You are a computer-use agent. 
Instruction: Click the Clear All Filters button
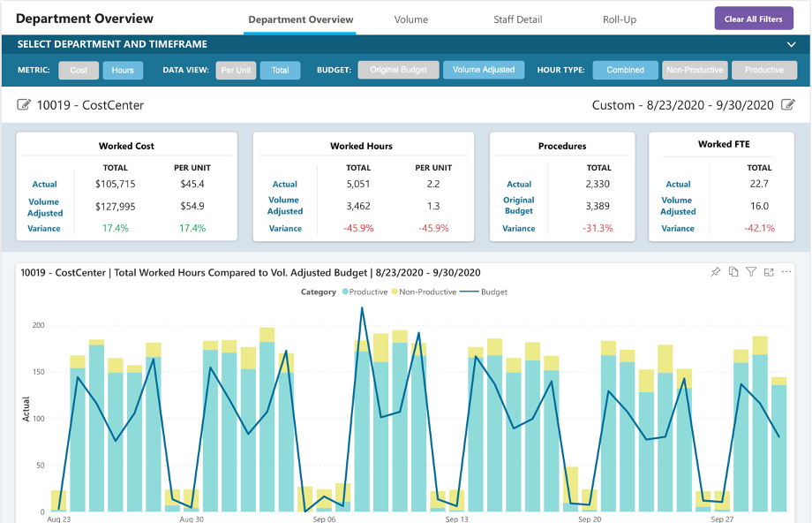pyautogui.click(x=753, y=18)
